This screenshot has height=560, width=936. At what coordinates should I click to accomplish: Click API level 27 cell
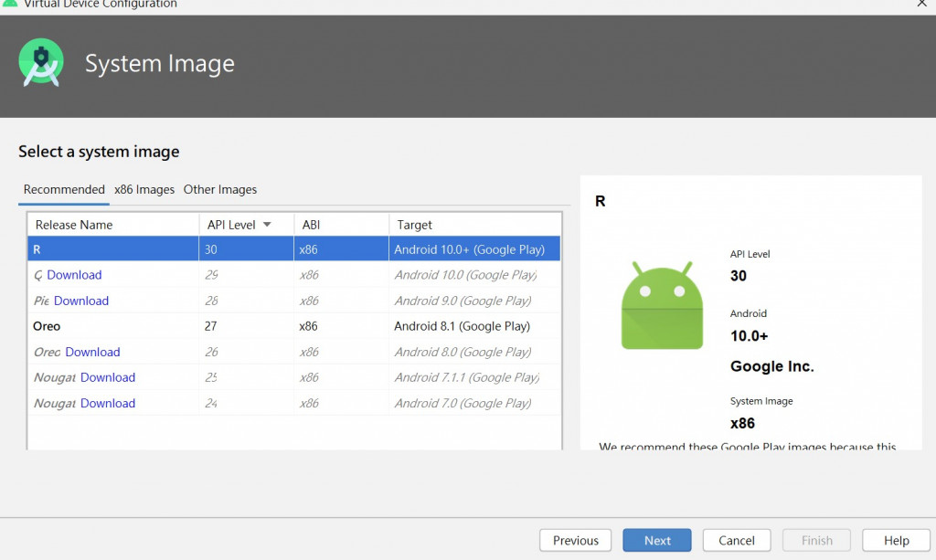(x=246, y=326)
